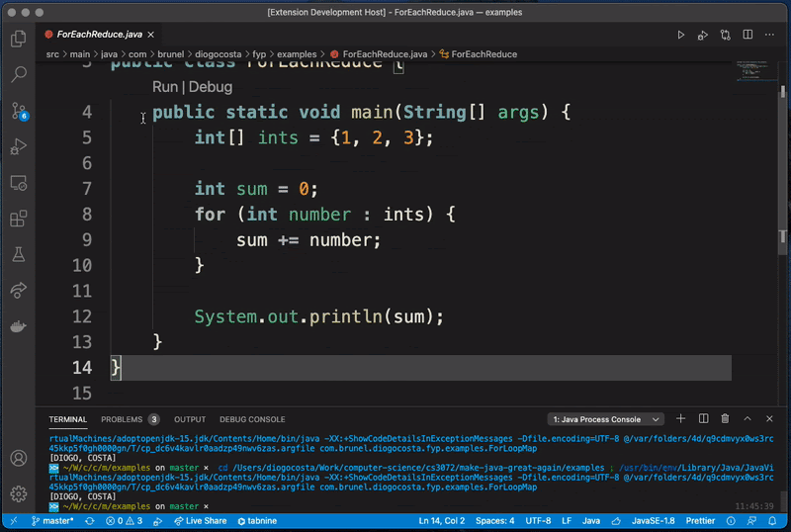Switch to the Problems tab
Screen dimensions: 791x532
122,419
